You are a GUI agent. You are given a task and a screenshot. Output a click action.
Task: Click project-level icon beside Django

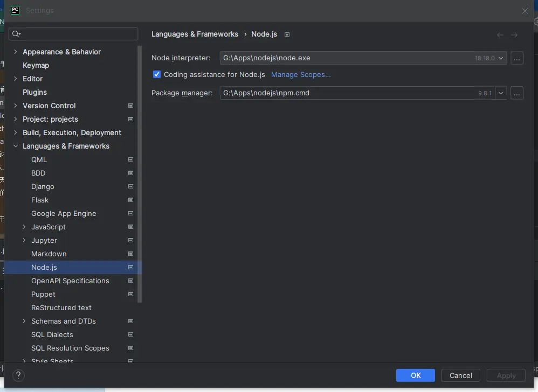(x=130, y=186)
